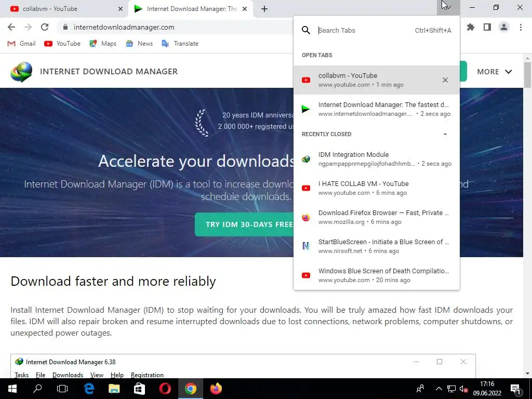The width and height of the screenshot is (532, 399).
Task: Open the YouTube bookmark
Action: click(x=62, y=44)
